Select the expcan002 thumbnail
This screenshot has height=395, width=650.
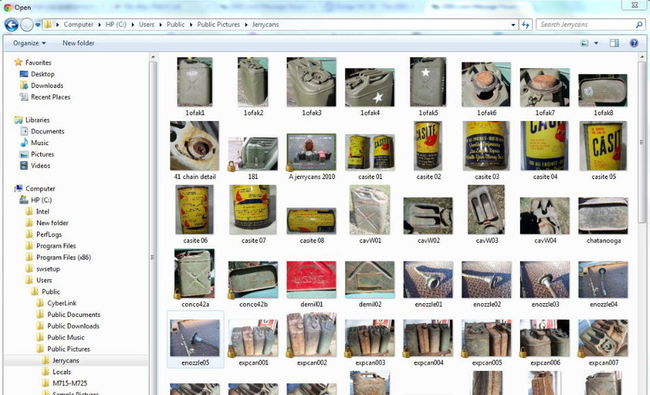[311, 335]
